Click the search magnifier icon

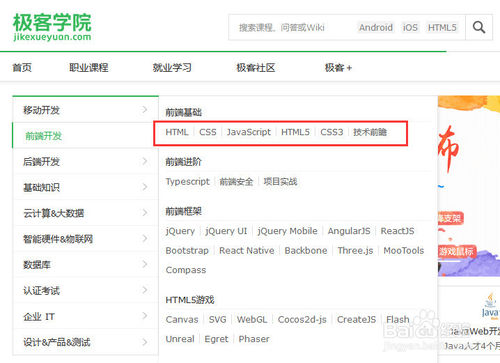pyautogui.click(x=479, y=27)
